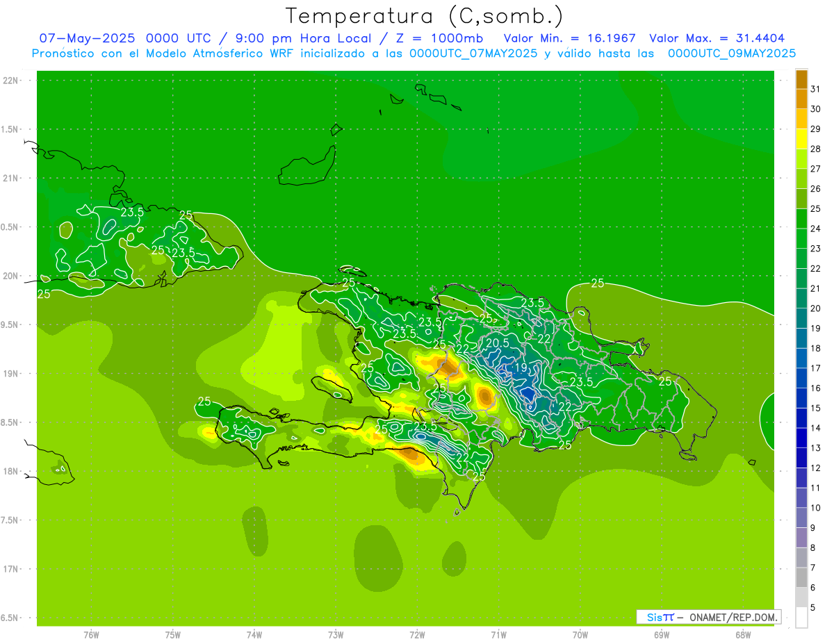Click the "74W" longitude axis label
Viewport: 834px width, 644px height.
pos(254,634)
